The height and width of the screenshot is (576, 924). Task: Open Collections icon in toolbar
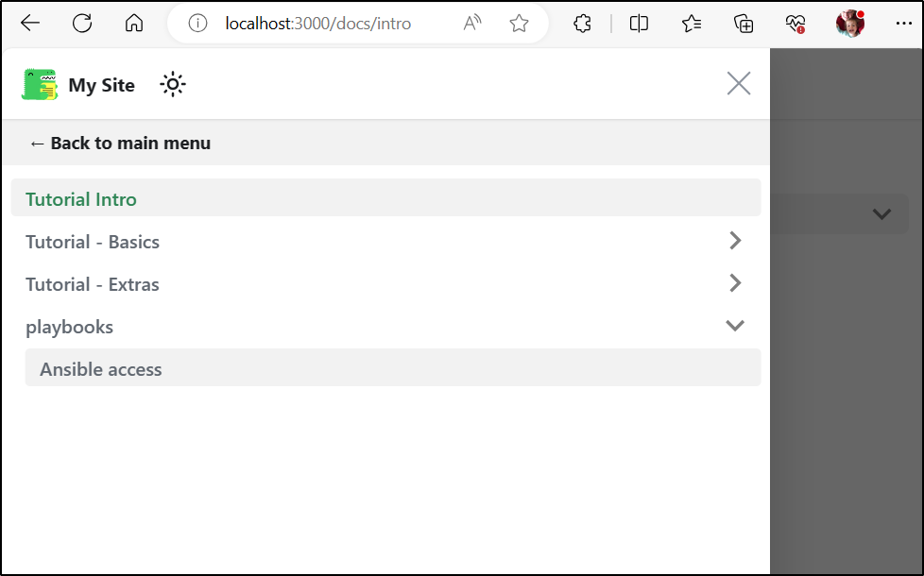tap(744, 24)
